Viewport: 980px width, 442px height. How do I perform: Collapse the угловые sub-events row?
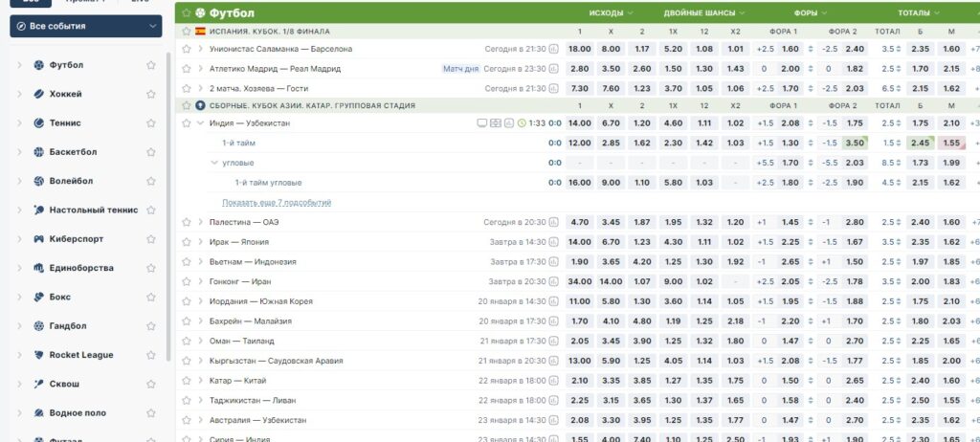coord(214,163)
